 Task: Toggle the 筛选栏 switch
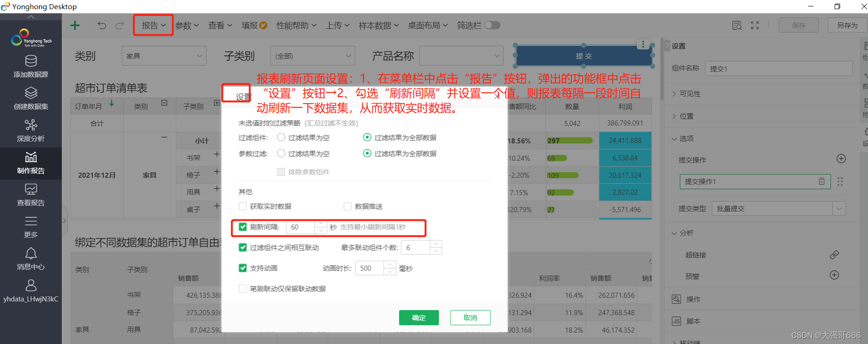tap(492, 25)
